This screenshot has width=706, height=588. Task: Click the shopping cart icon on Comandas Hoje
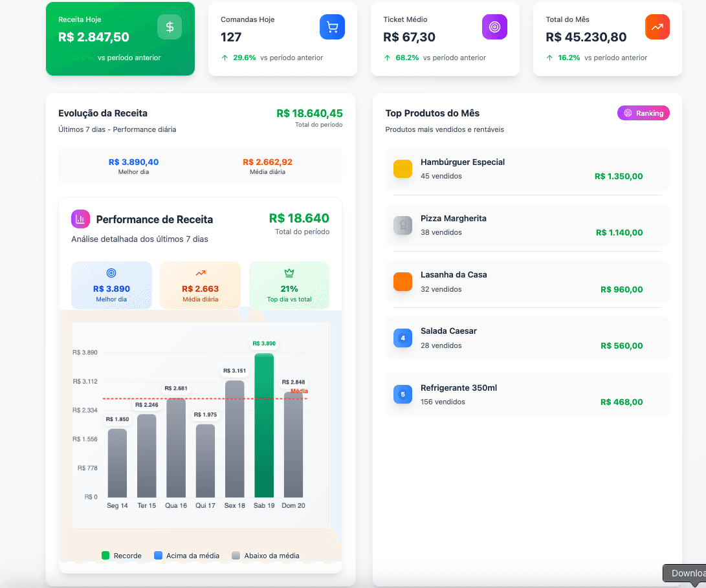pyautogui.click(x=332, y=27)
